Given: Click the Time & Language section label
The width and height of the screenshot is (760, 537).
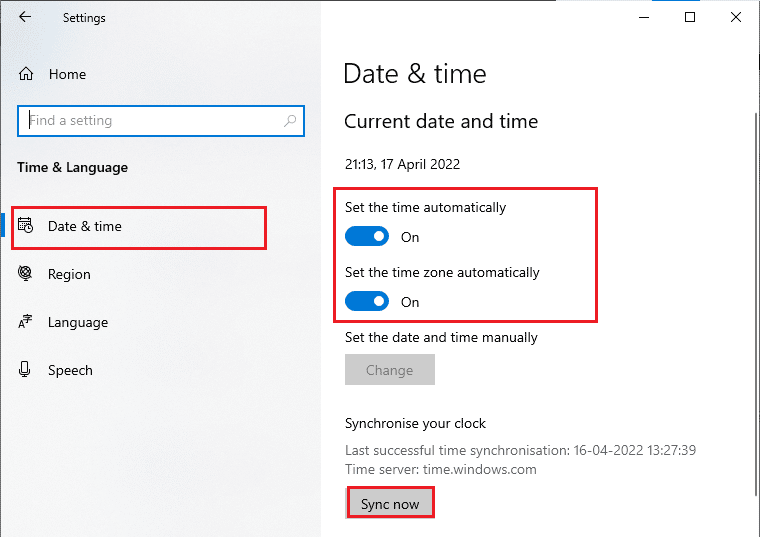Looking at the screenshot, I should coord(73,168).
